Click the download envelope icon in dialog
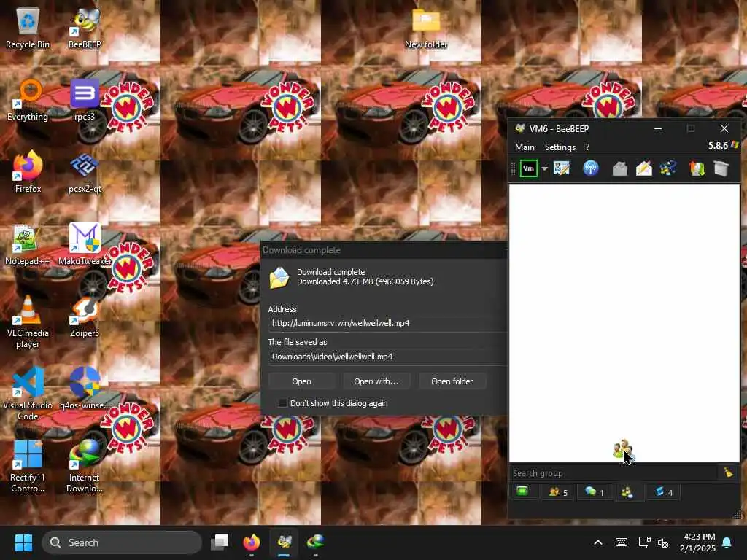Image resolution: width=747 pixels, height=560 pixels. point(279,278)
